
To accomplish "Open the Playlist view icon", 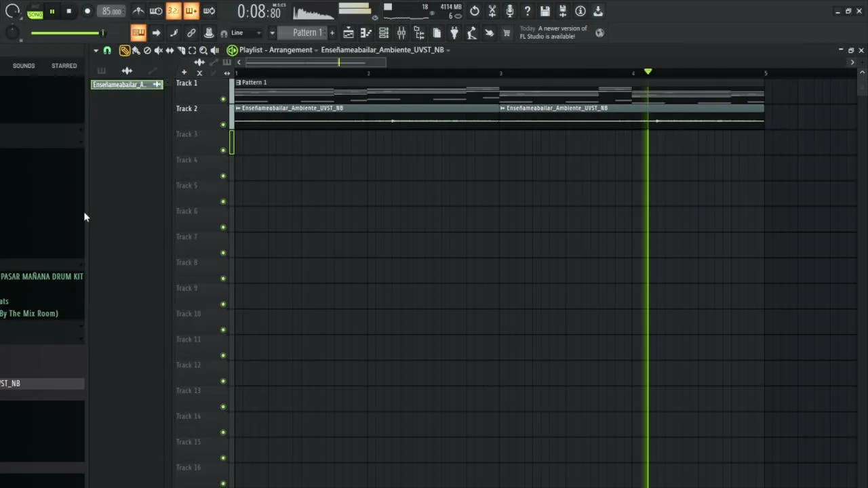I will click(x=349, y=33).
